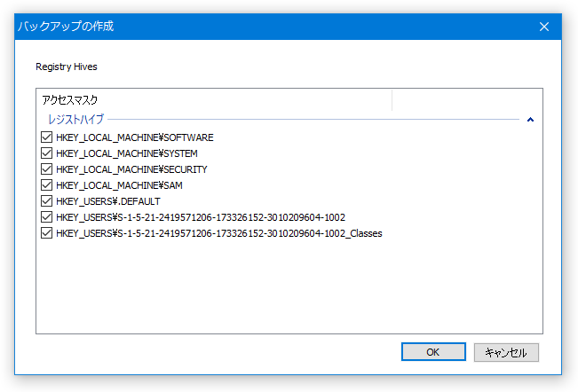Toggle the HKEY_LOCAL_MACHINE¥SAM checkbox

click(x=46, y=185)
